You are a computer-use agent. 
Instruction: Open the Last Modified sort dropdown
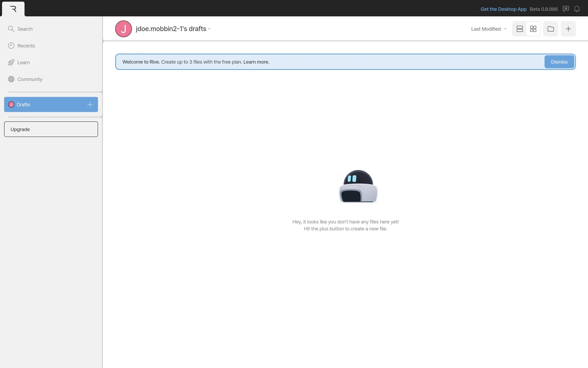coord(488,29)
